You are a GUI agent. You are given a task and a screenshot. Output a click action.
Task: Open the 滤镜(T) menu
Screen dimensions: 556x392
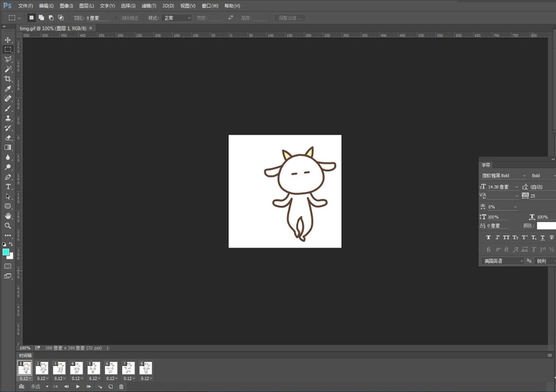149,6
